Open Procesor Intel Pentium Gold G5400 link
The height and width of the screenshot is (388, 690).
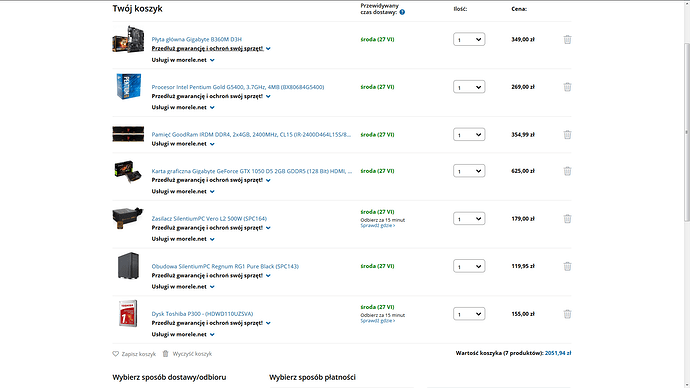pyautogui.click(x=238, y=87)
